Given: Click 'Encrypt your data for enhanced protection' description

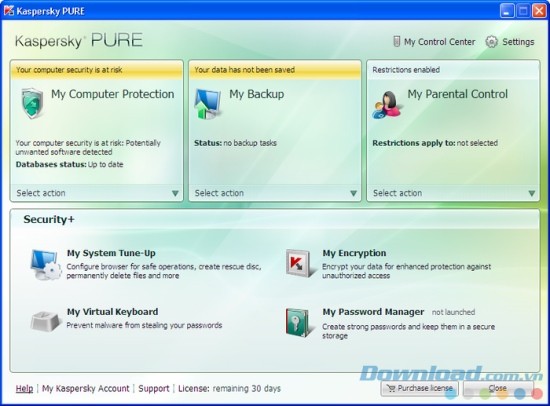Looking at the screenshot, I should 407,271.
